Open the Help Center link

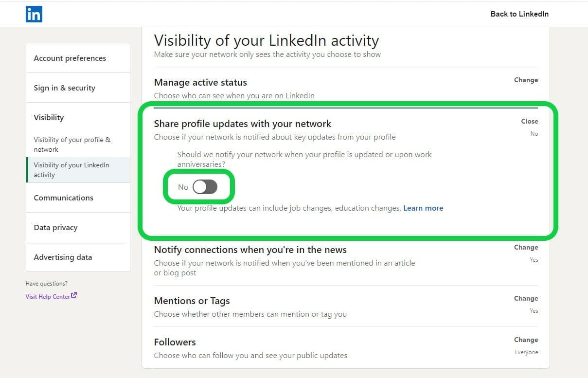pos(47,296)
